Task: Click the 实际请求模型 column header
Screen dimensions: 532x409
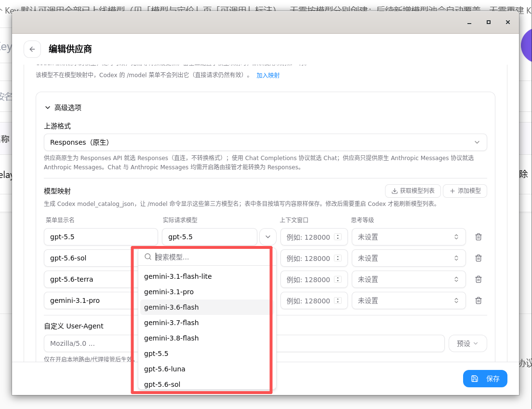Action: (180, 220)
